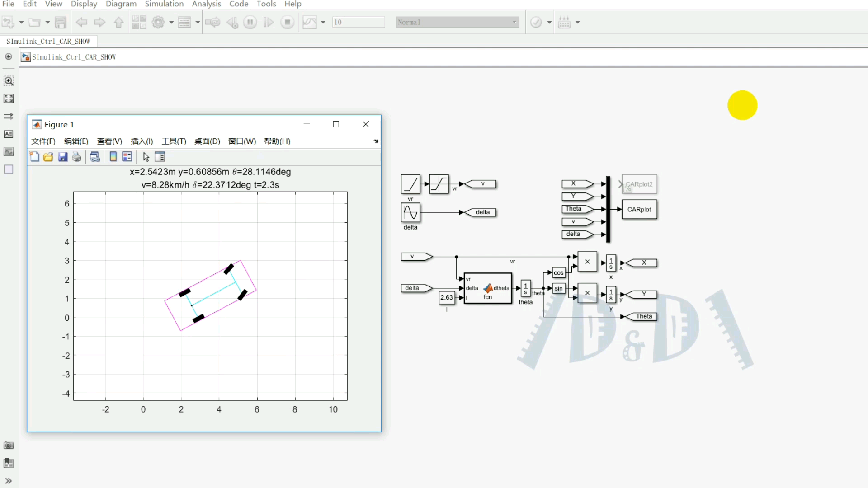Run the simulation from the toolbar
This screenshot has height=488, width=868.
coord(268,22)
